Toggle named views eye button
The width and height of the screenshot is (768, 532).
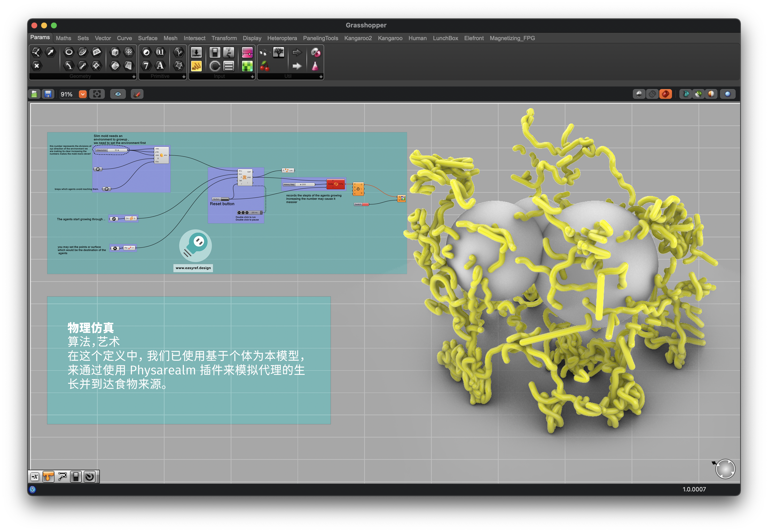point(118,94)
